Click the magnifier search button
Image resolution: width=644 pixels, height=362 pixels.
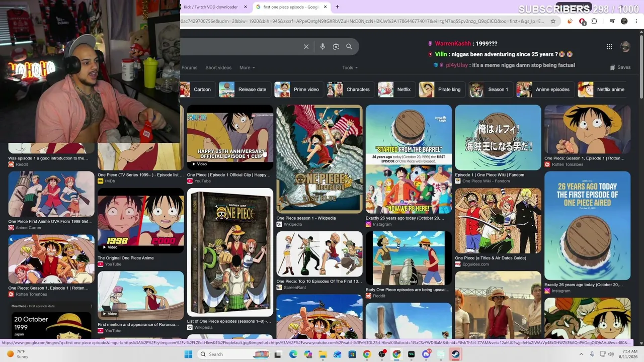[x=349, y=47]
